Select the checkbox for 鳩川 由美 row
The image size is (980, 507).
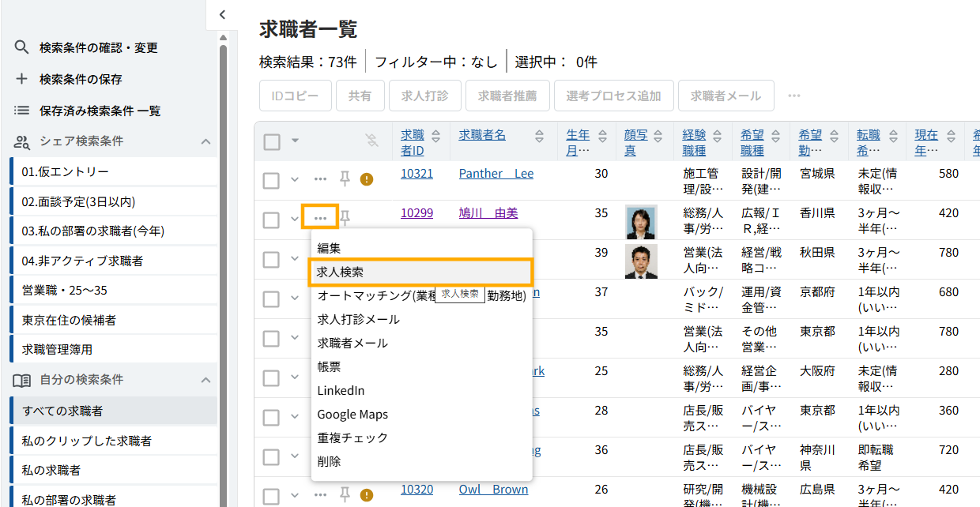[x=271, y=220]
